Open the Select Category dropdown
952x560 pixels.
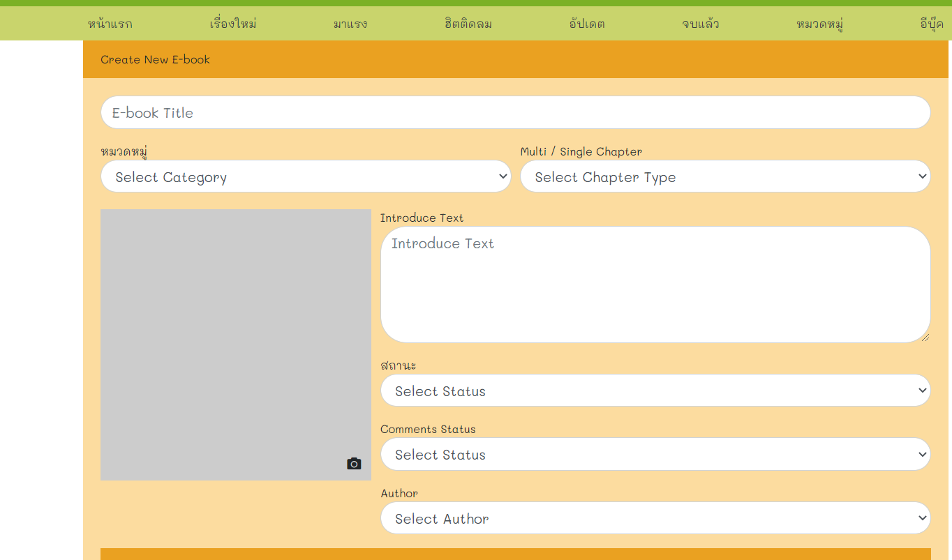click(306, 176)
